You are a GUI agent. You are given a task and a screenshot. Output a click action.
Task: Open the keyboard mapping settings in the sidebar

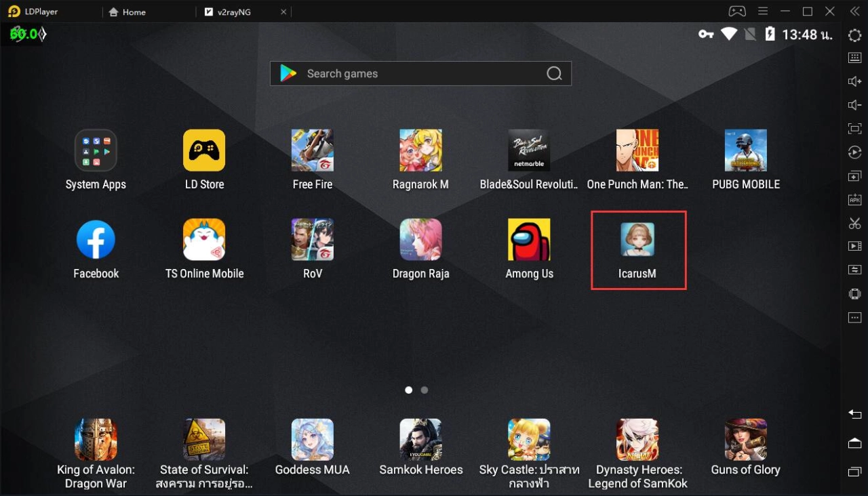[854, 58]
